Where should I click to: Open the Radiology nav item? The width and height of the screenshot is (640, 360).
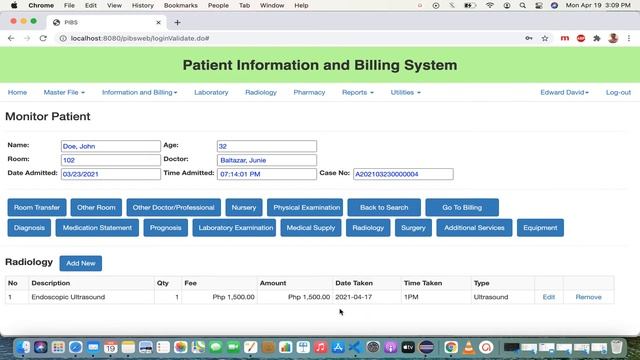[x=261, y=92]
